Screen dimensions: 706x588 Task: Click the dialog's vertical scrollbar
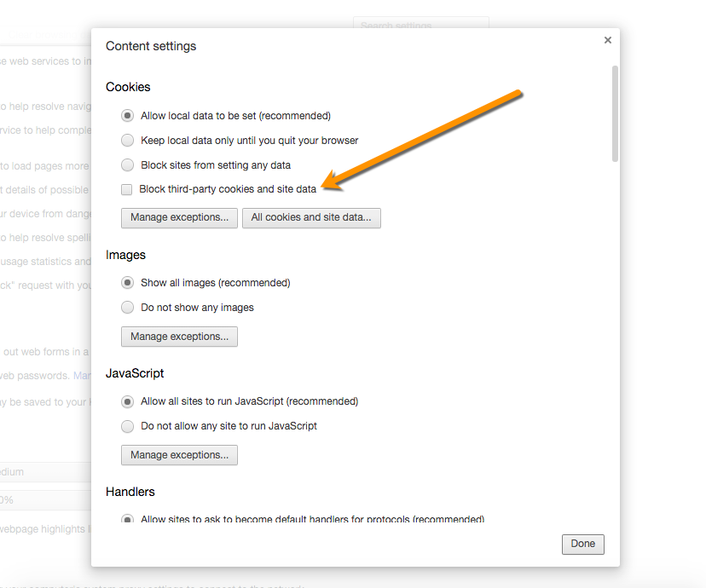coord(615,115)
